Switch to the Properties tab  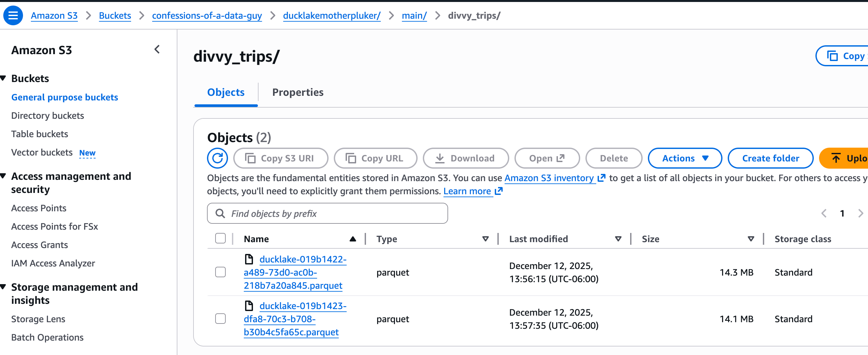click(x=298, y=92)
